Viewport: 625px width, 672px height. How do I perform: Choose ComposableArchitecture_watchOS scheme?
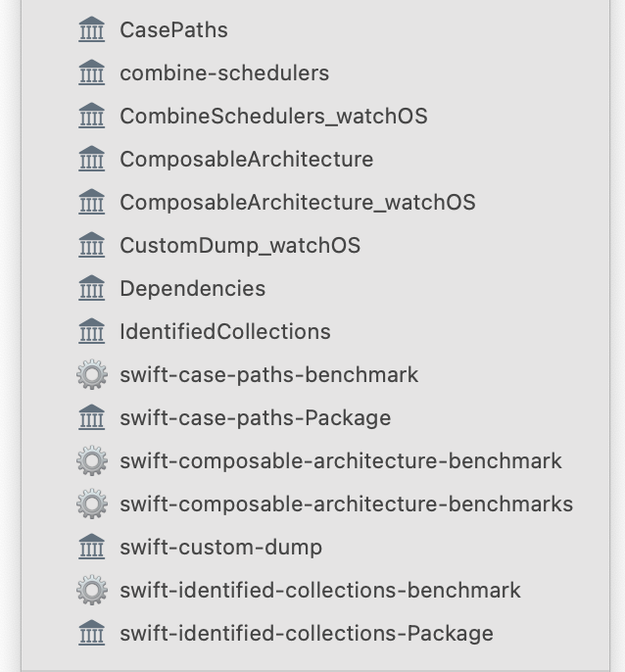coord(315,202)
